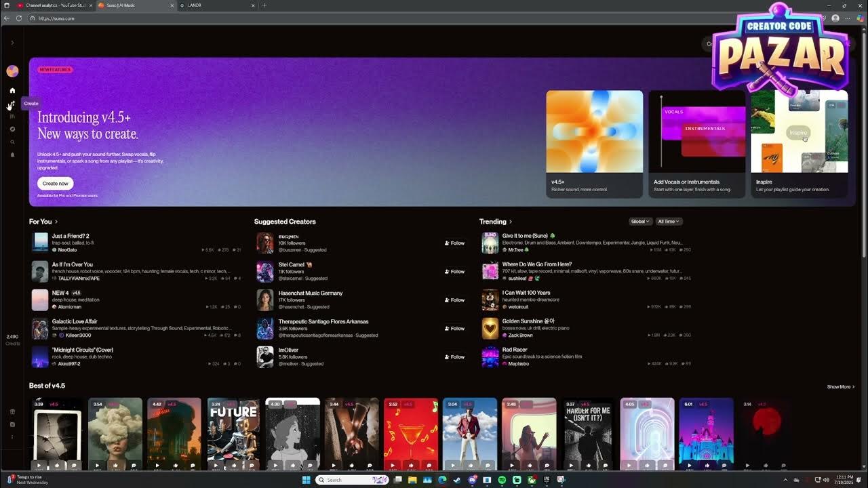
Task: Open song As If I'm Over You
Action: click(x=73, y=264)
